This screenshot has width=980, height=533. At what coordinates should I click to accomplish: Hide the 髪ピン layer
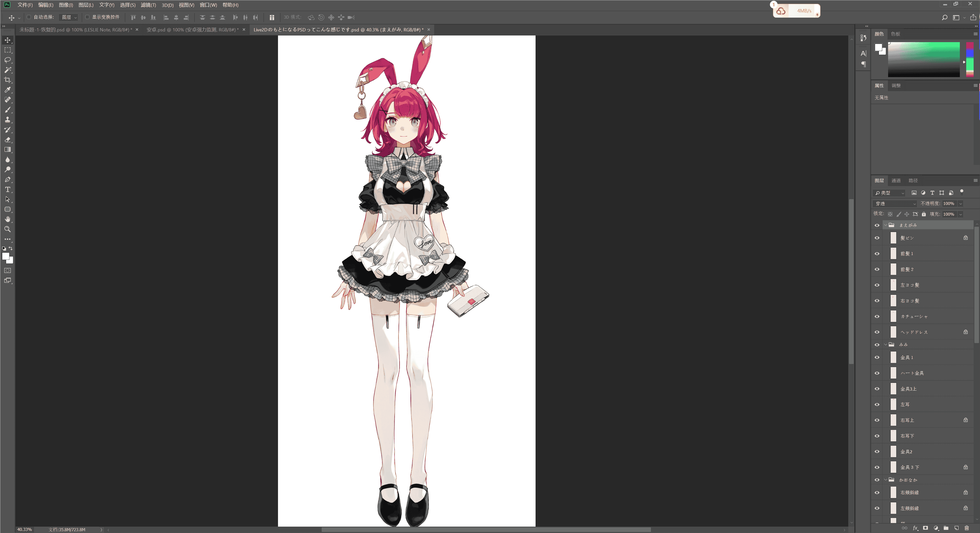pos(877,238)
